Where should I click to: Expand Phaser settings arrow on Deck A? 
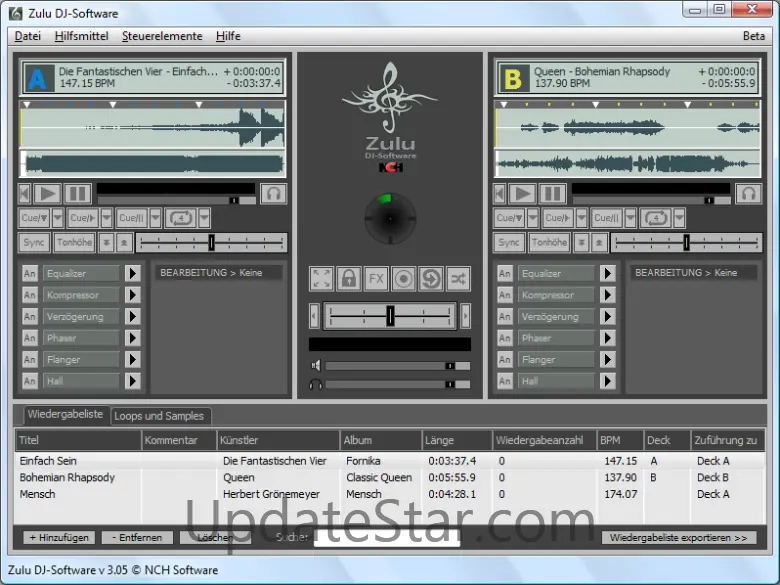point(132,338)
